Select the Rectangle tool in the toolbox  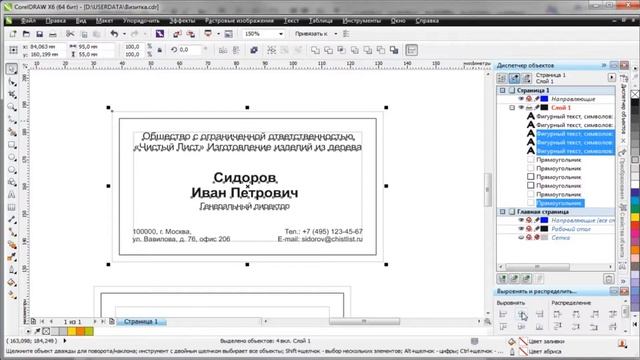12,145
